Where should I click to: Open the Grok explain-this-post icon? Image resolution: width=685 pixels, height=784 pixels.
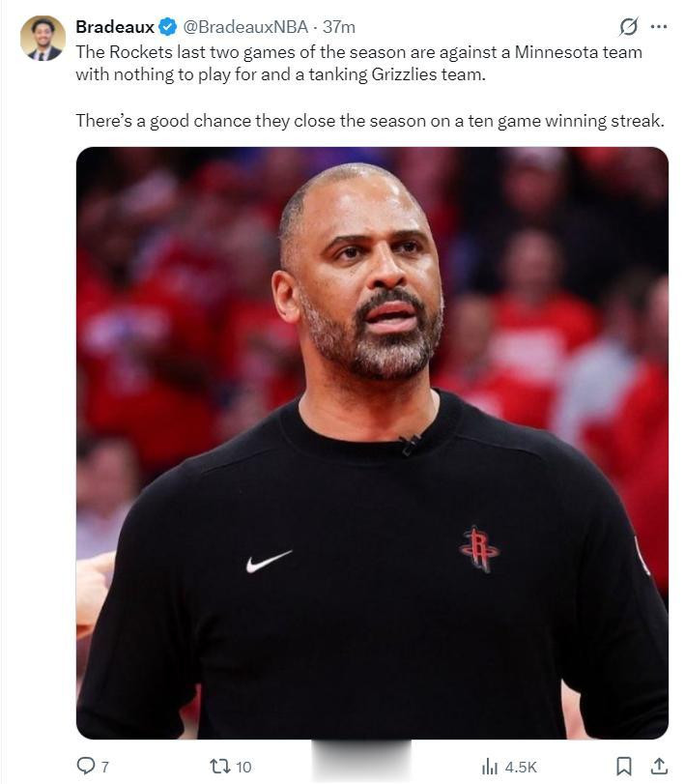(x=629, y=26)
